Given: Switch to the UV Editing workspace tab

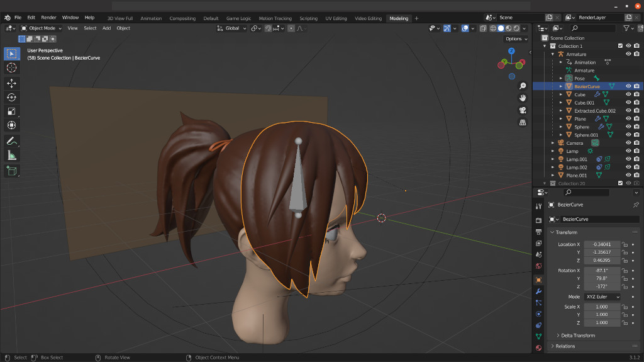Looking at the screenshot, I should pos(336,18).
